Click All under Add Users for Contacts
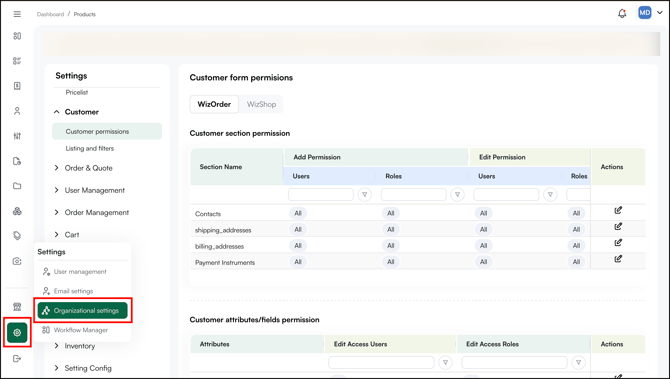This screenshot has height=379, width=670. [298, 213]
